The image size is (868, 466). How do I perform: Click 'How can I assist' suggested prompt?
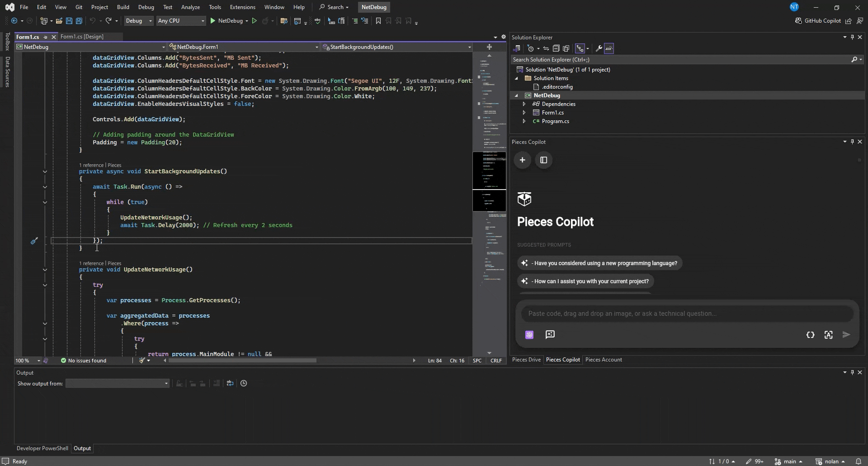click(585, 281)
